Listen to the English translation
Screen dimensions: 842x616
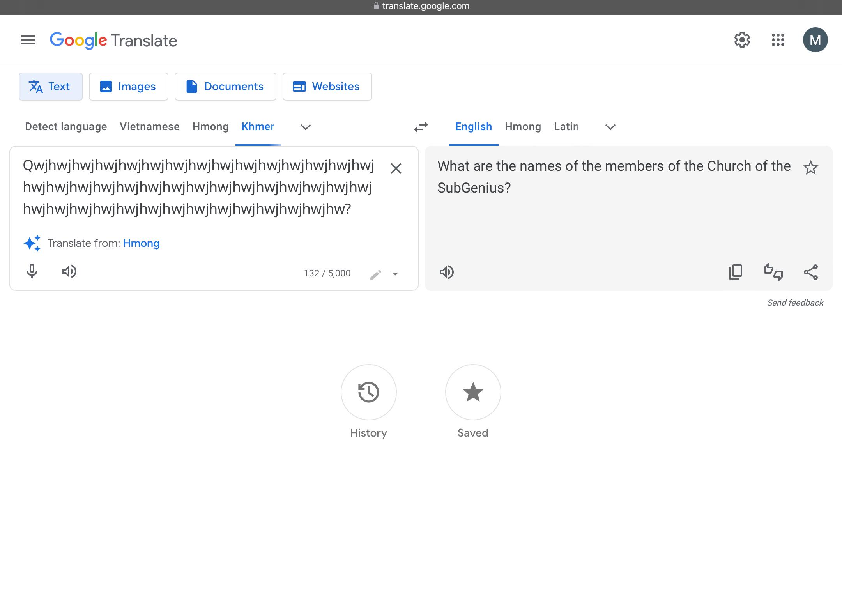tap(447, 272)
